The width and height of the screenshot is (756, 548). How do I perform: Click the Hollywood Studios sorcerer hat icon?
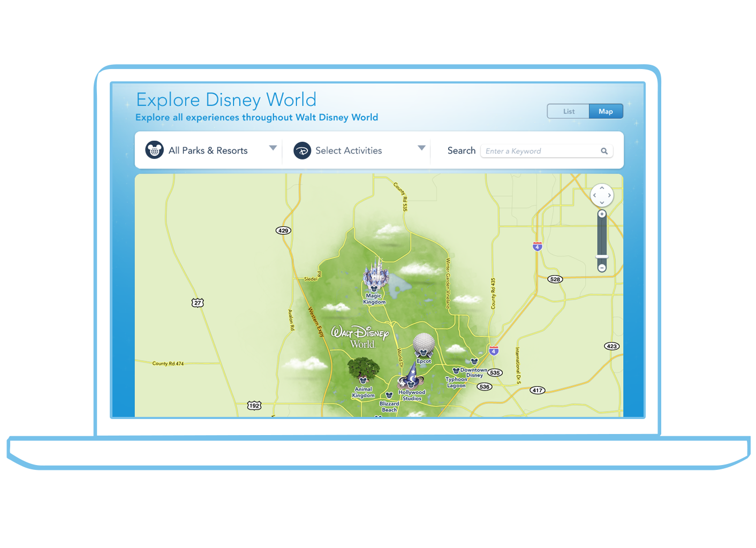411,377
